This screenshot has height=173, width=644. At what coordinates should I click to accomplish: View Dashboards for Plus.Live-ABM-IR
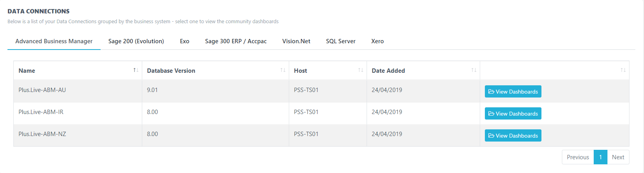point(513,114)
